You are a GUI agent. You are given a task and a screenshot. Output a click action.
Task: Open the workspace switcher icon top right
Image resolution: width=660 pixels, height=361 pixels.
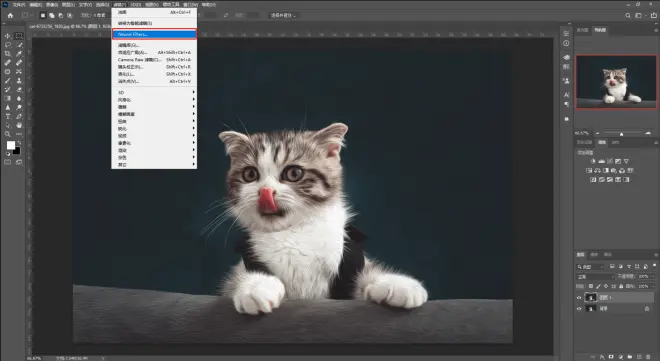tap(639, 15)
